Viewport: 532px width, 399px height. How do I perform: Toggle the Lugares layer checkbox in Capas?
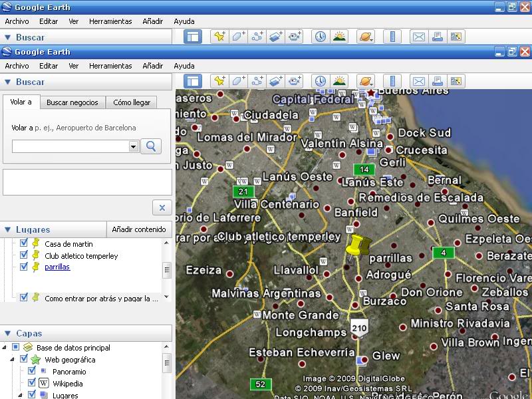pyautogui.click(x=32, y=394)
